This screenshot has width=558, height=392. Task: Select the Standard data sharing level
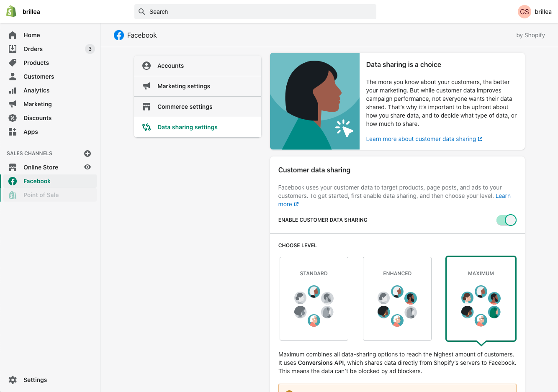(314, 298)
